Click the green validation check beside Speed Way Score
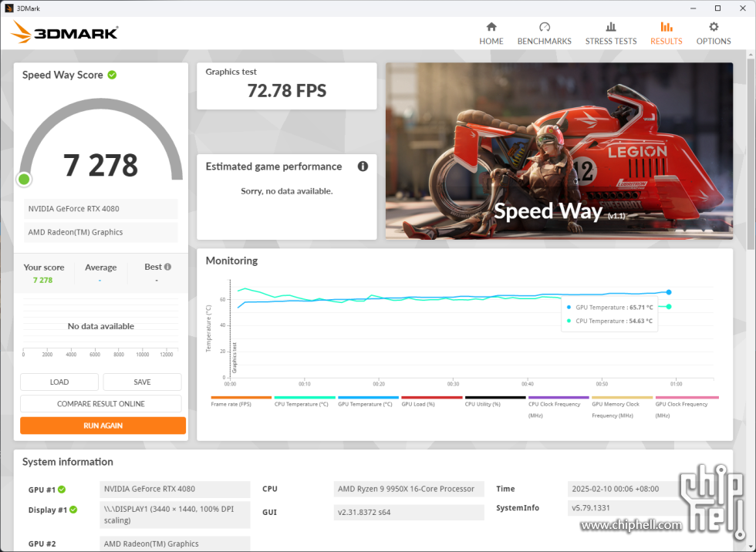756x552 pixels. coord(112,75)
